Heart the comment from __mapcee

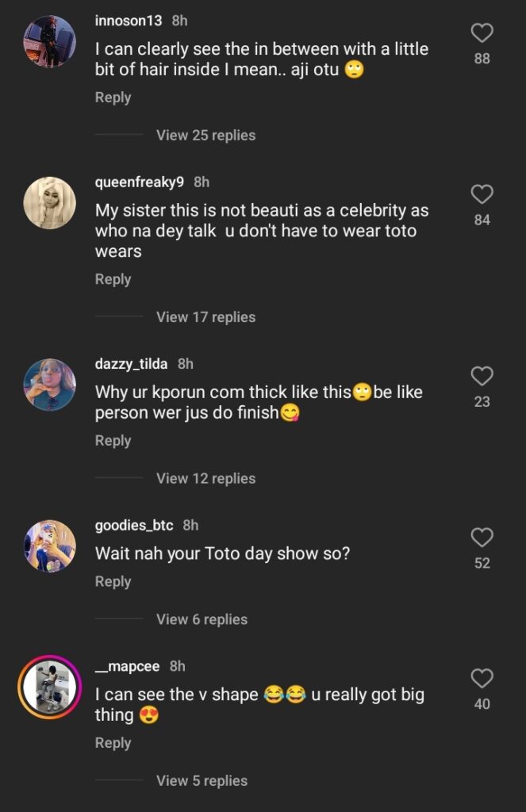coord(482,679)
